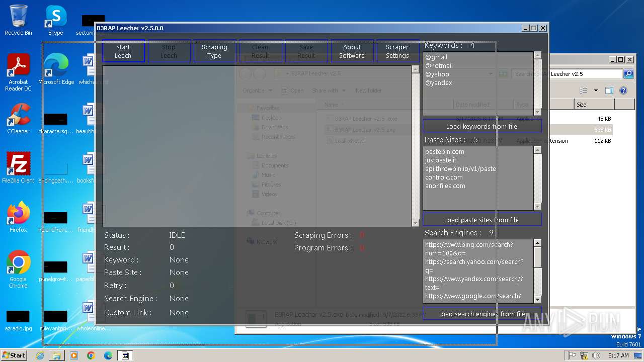The width and height of the screenshot is (644, 362).
Task: Open the Recycle Bin desktop icon
Action: coord(18,20)
